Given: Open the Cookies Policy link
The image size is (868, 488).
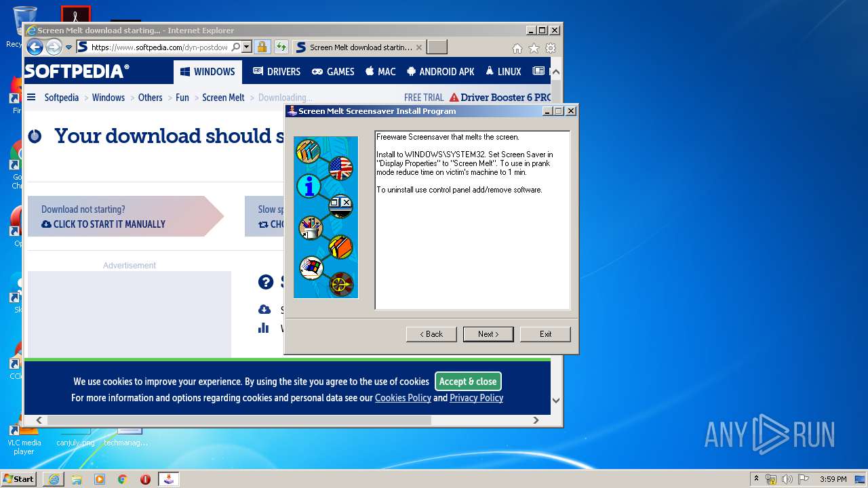Looking at the screenshot, I should coord(403,398).
